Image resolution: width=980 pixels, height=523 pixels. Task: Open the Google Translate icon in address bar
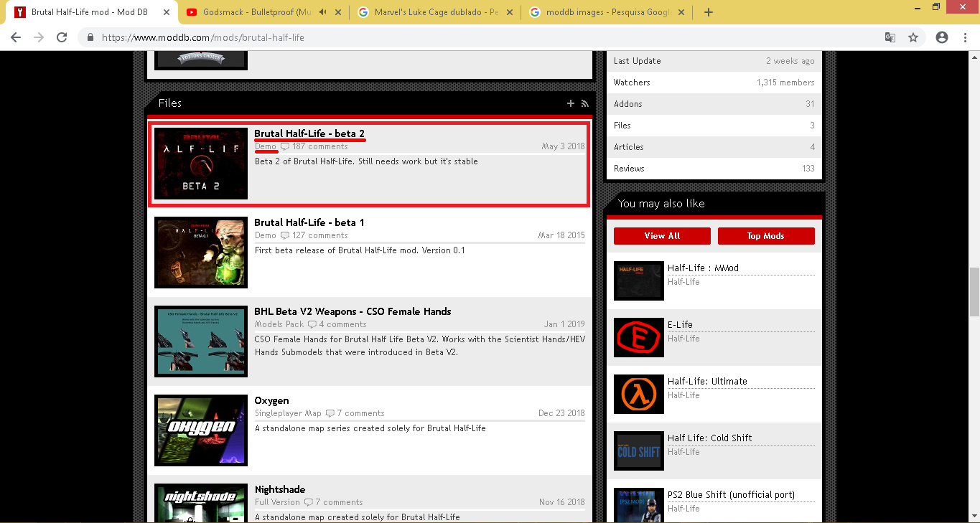890,37
